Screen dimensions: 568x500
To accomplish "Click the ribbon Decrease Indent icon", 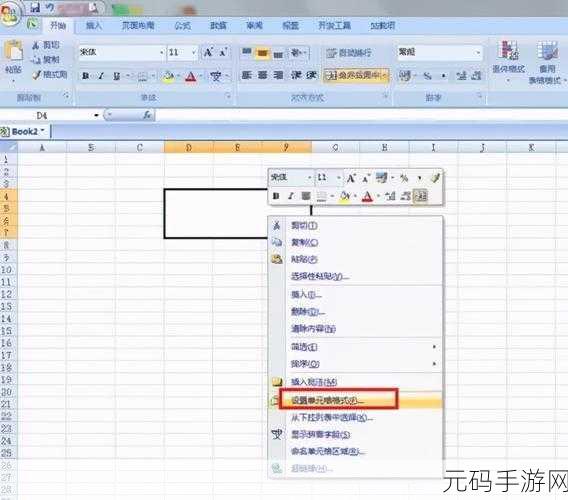I will [x=296, y=75].
